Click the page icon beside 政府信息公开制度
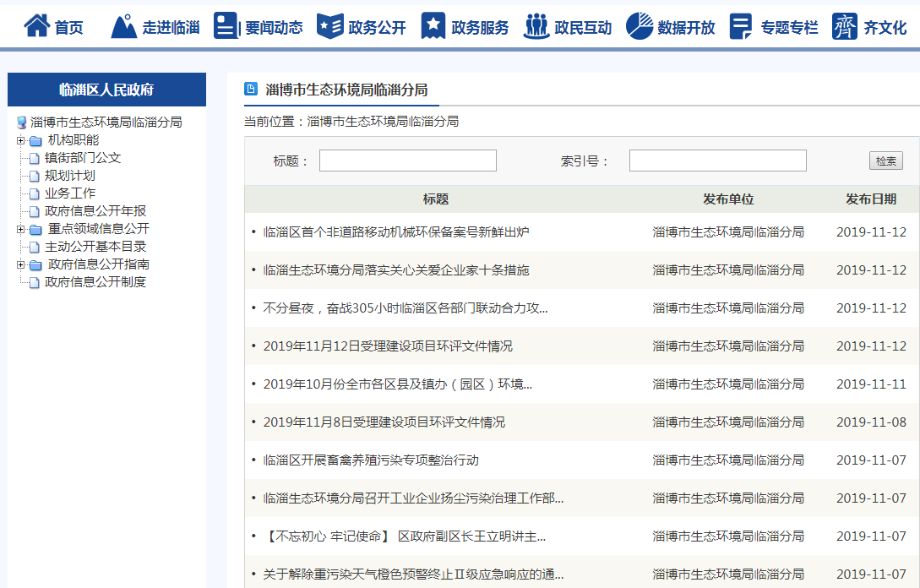 click(34, 282)
